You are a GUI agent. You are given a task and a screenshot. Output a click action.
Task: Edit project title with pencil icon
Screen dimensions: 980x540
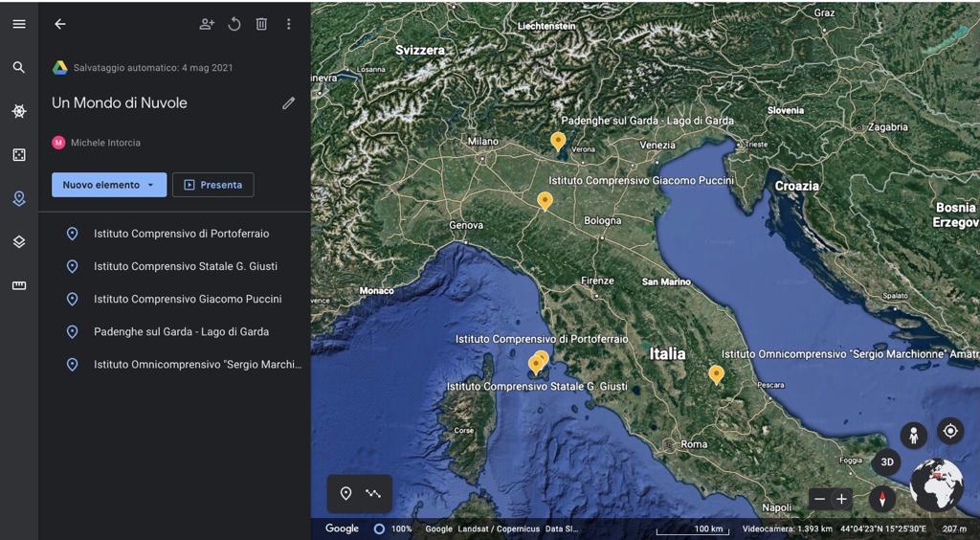pos(288,103)
